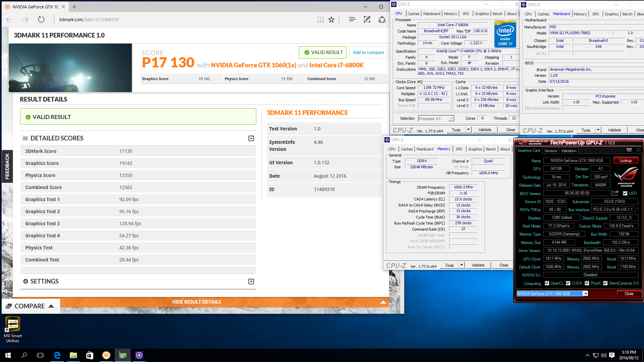
Task: Open Graphics tab in Mainboard CPU-Z window
Action: [611, 14]
